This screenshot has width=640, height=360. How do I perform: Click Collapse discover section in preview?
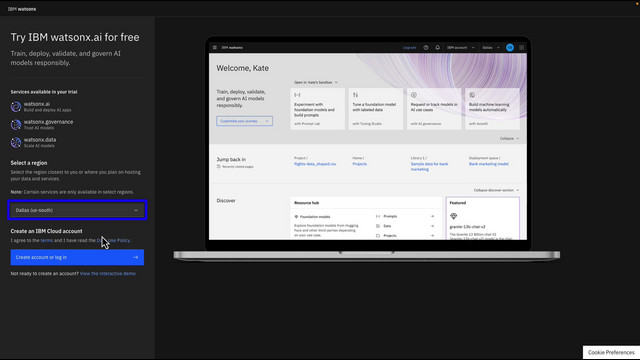(496, 190)
